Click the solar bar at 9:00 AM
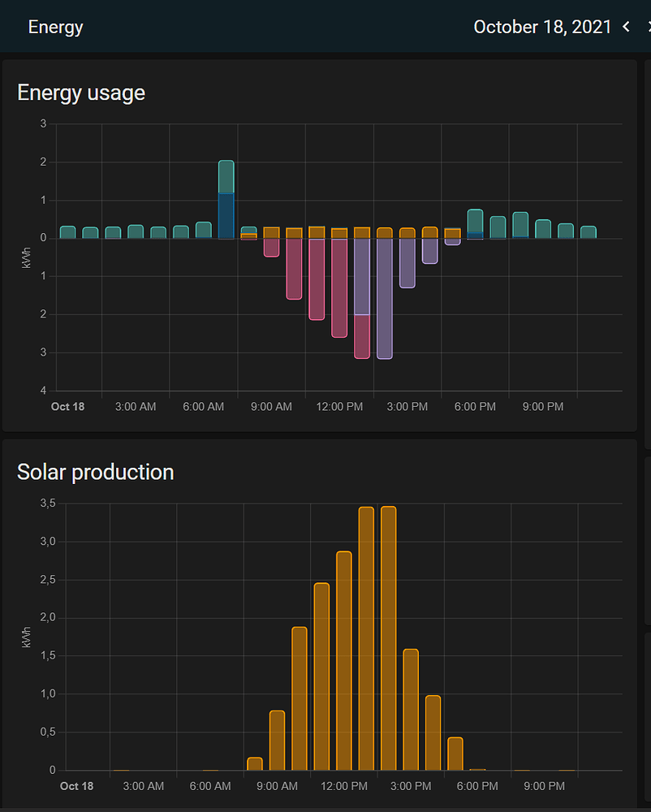The width and height of the screenshot is (651, 812). [277, 741]
